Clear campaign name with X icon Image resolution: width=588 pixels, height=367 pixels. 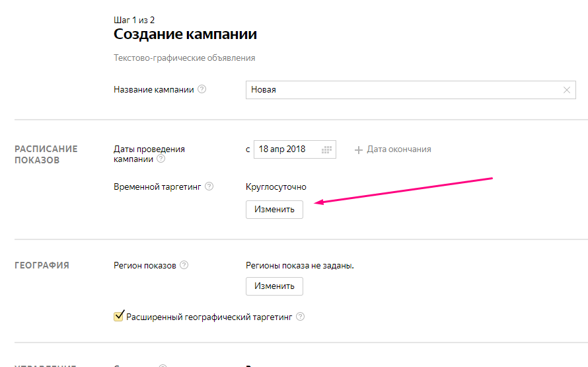tap(567, 90)
